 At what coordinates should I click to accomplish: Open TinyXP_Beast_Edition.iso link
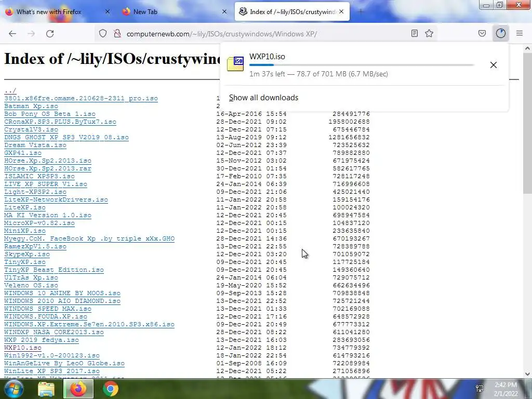click(x=54, y=270)
